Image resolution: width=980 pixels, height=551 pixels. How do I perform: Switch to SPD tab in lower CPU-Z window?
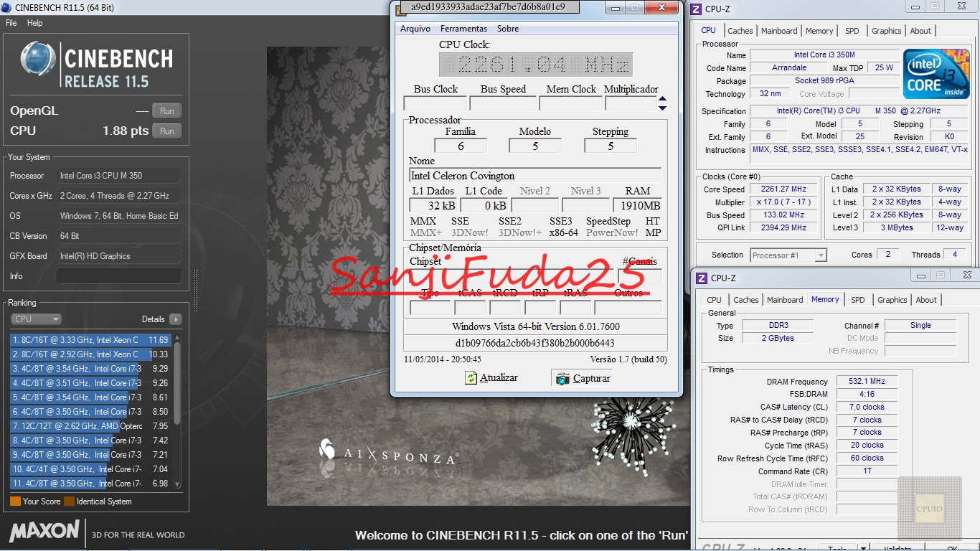pos(857,300)
